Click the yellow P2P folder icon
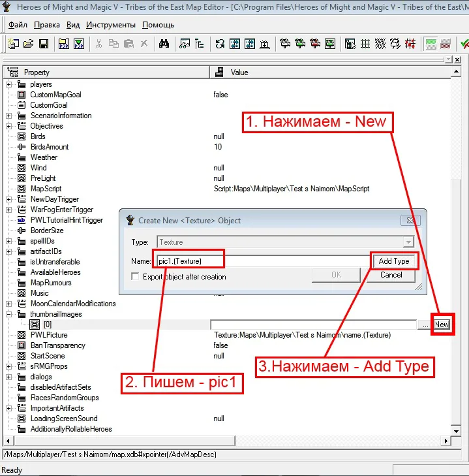This screenshot has height=476, width=469. pos(64,44)
